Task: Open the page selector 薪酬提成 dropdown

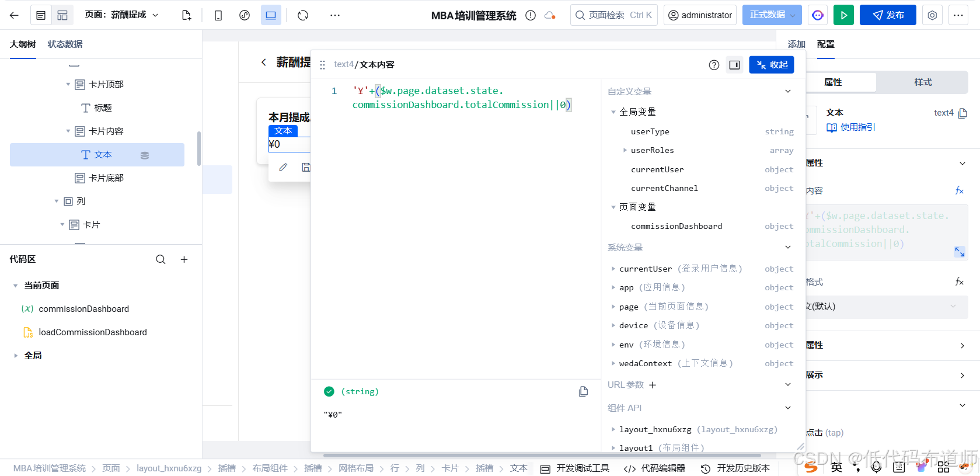Action: click(122, 15)
